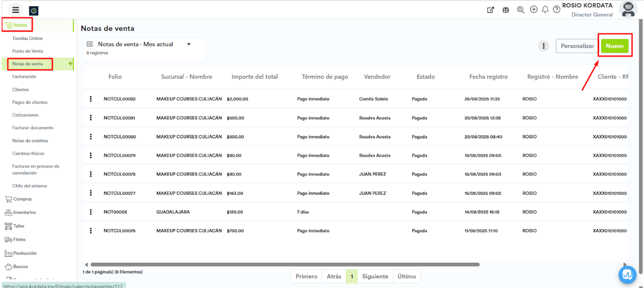Open row options for NOTCUL00082
644x288 pixels.
91,99
